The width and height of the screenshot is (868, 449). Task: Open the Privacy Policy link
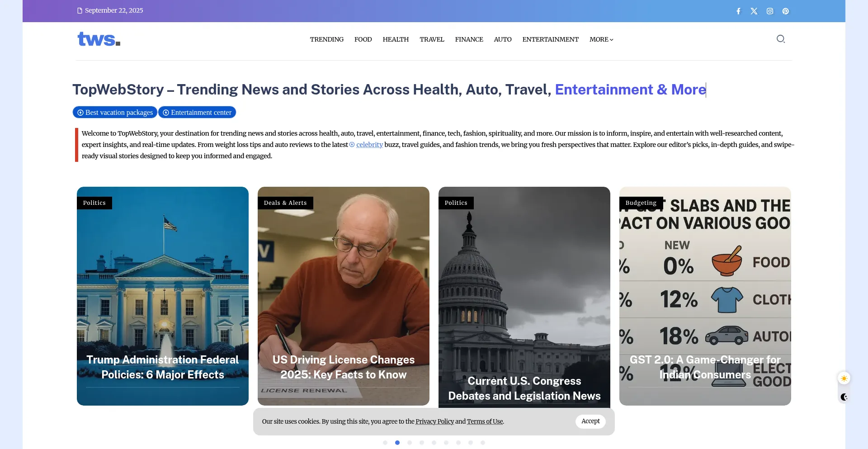point(434,421)
